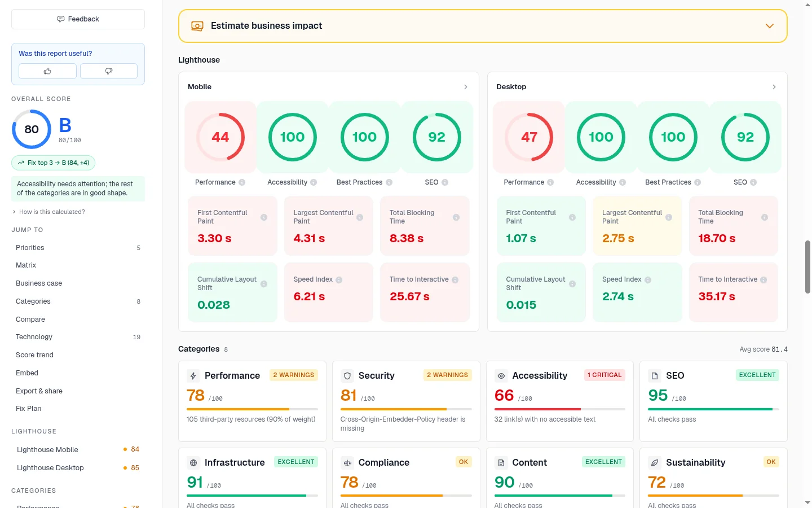
Task: Open the Mobile Lighthouse report arrow
Action: click(x=465, y=87)
